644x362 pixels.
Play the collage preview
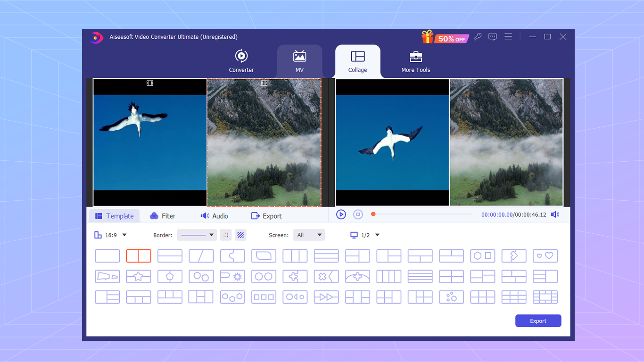[341, 214]
